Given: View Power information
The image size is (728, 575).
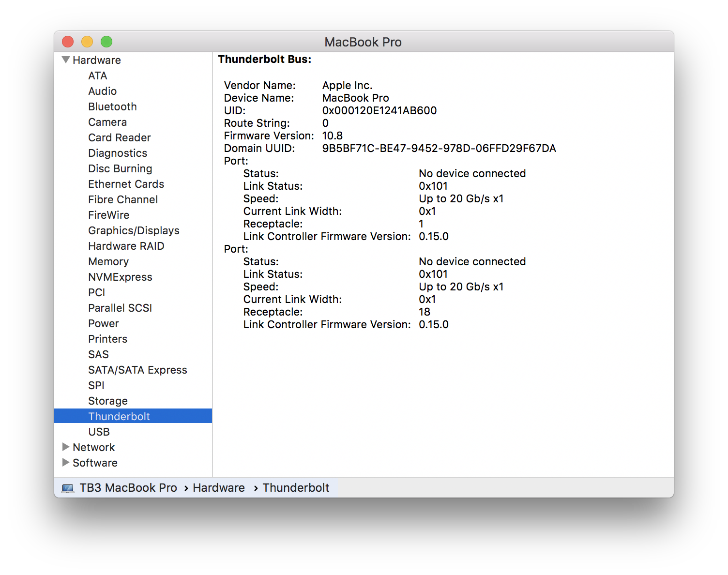Looking at the screenshot, I should click(103, 323).
